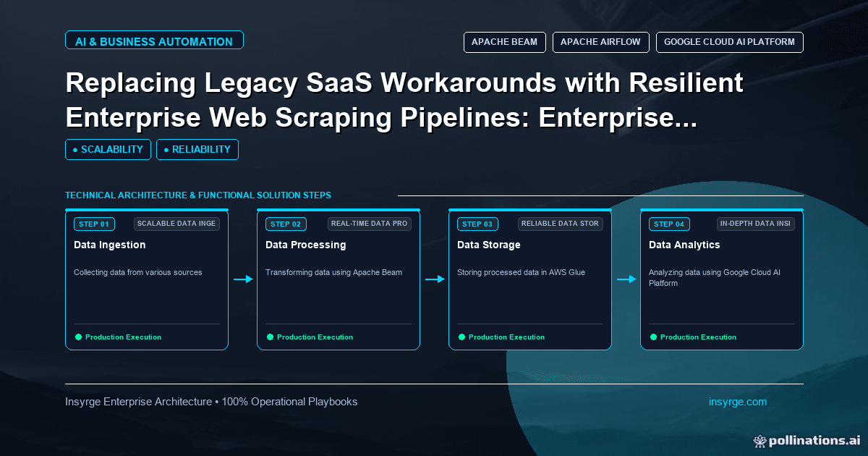Click the Step 03 badge
The width and height of the screenshot is (868, 456).
[x=477, y=224]
